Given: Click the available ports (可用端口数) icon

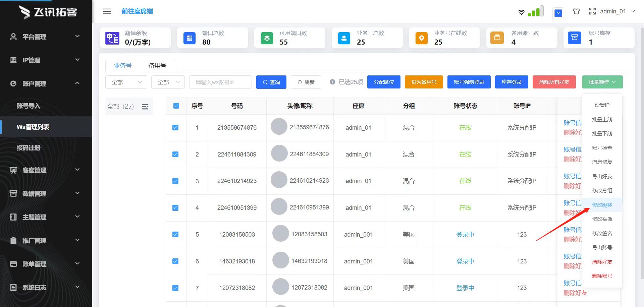Looking at the screenshot, I should pyautogui.click(x=267, y=38).
